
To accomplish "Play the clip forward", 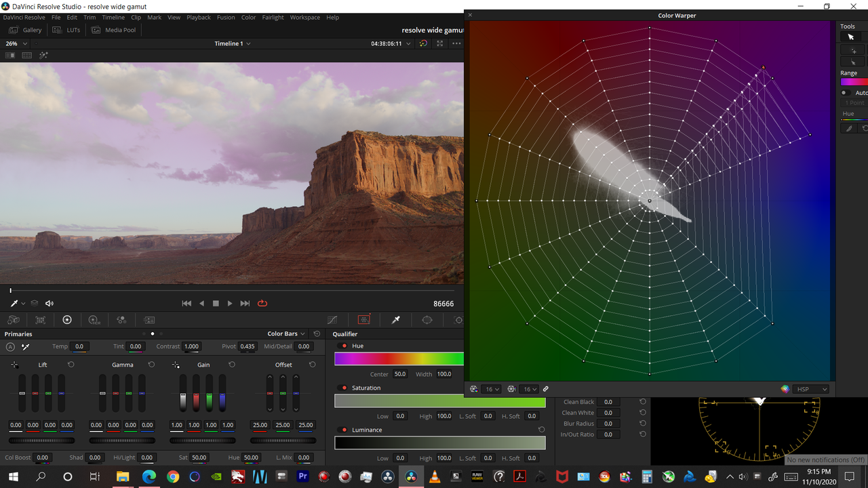I will (230, 304).
